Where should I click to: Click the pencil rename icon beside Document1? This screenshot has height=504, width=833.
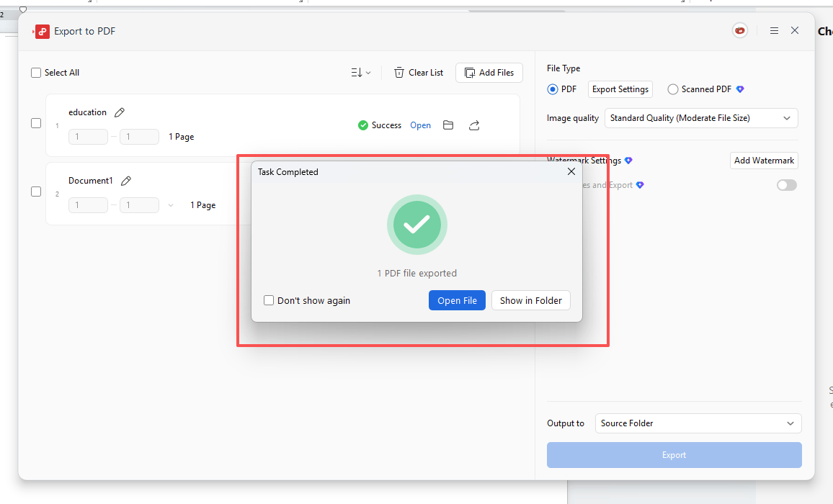click(x=126, y=181)
